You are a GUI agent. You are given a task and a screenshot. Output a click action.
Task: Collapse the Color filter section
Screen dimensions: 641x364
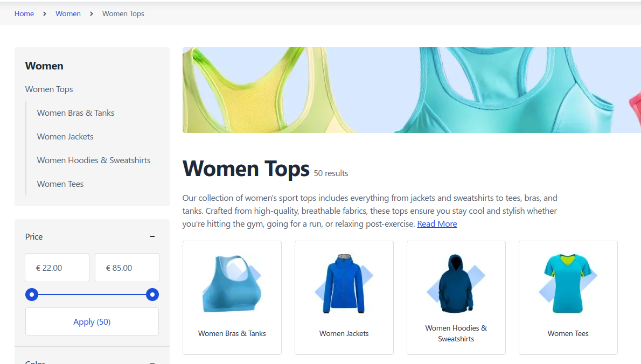(152, 362)
